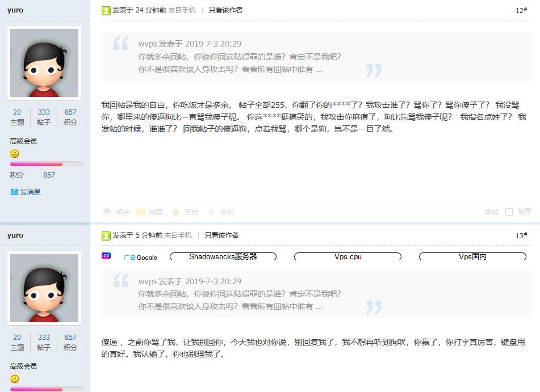Open yuro's avatar in post 13
This screenshot has width=540, height=392.
(x=44, y=288)
